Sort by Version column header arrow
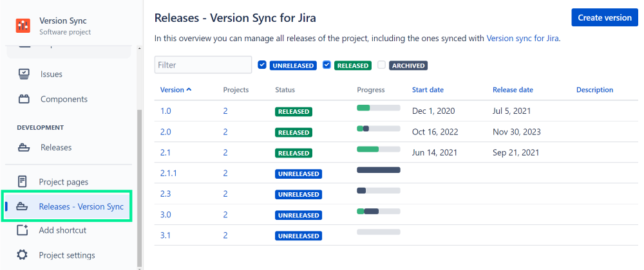 (189, 90)
